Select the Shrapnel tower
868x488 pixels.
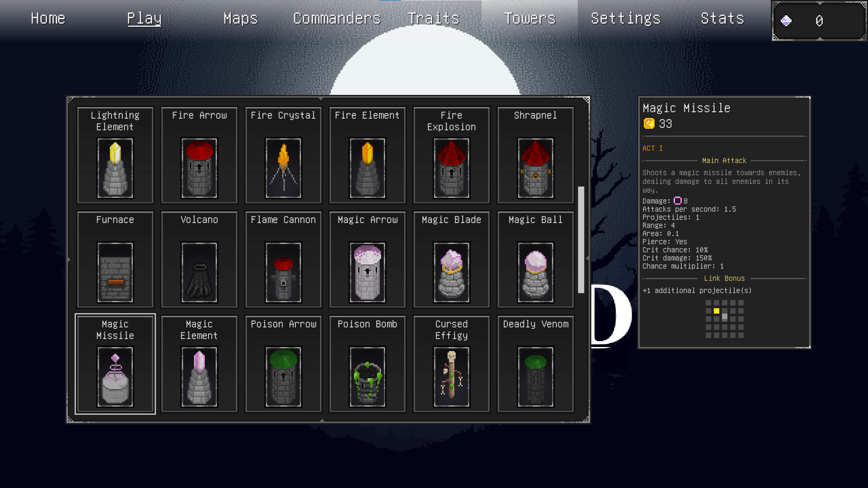[x=535, y=155]
